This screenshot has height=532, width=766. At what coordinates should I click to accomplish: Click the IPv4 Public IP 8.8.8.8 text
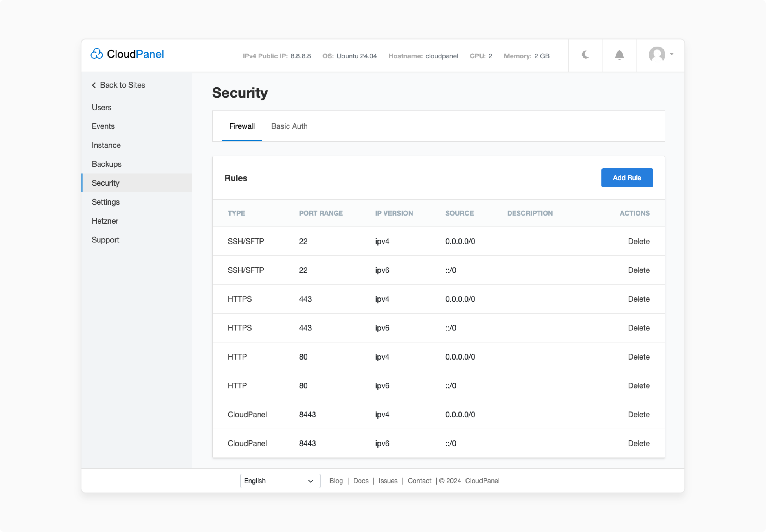pos(276,56)
